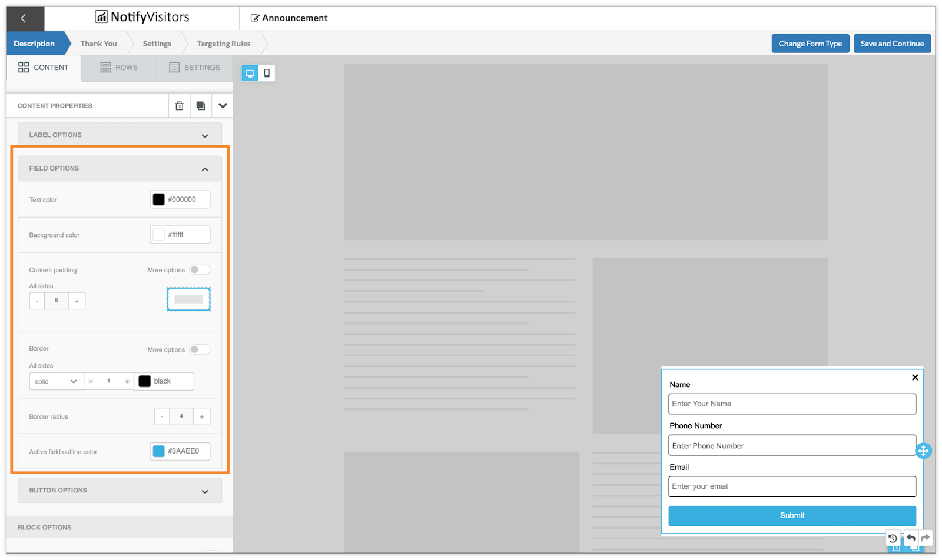Pick the Text color black swatch
The width and height of the screenshot is (942, 560).
[159, 199]
